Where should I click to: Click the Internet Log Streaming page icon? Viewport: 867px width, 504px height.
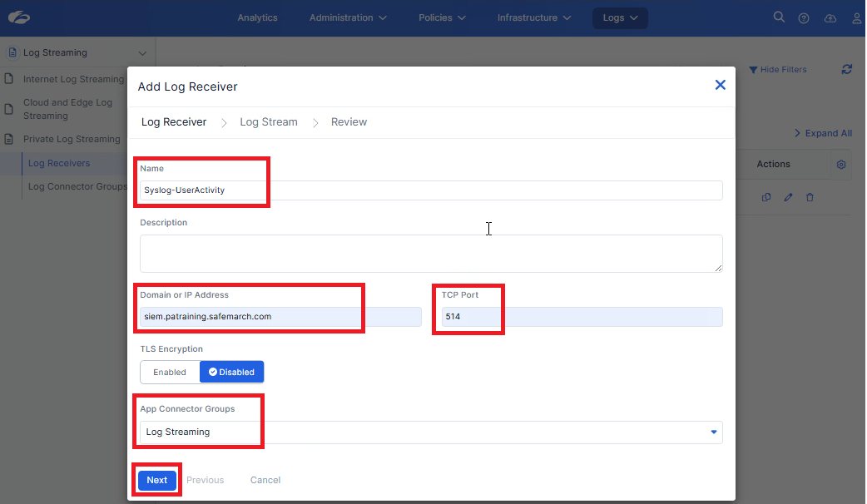pyautogui.click(x=8, y=79)
